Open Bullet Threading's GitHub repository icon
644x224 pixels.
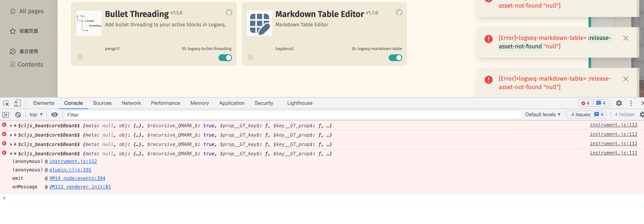[x=229, y=12]
